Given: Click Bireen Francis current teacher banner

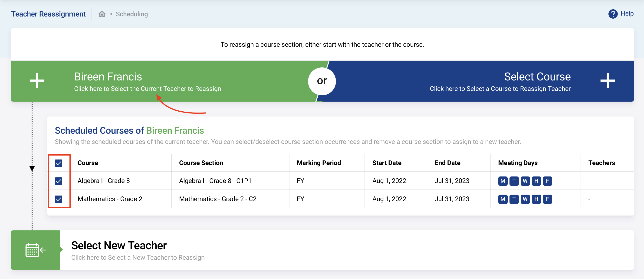Looking at the screenshot, I should [108, 77].
